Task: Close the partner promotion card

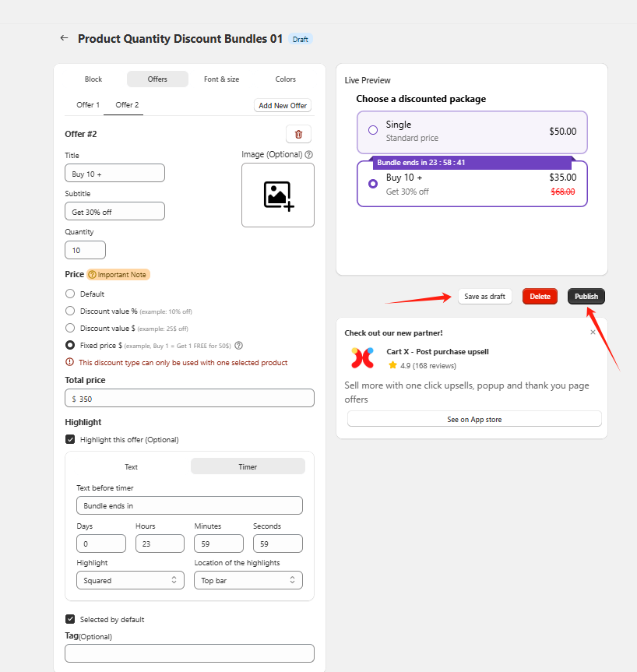Action: point(593,332)
